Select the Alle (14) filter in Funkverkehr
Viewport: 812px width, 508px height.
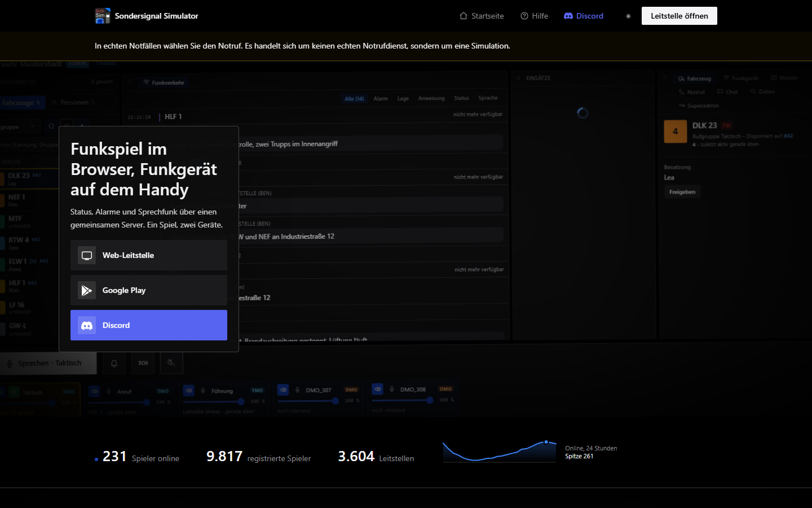tap(354, 99)
